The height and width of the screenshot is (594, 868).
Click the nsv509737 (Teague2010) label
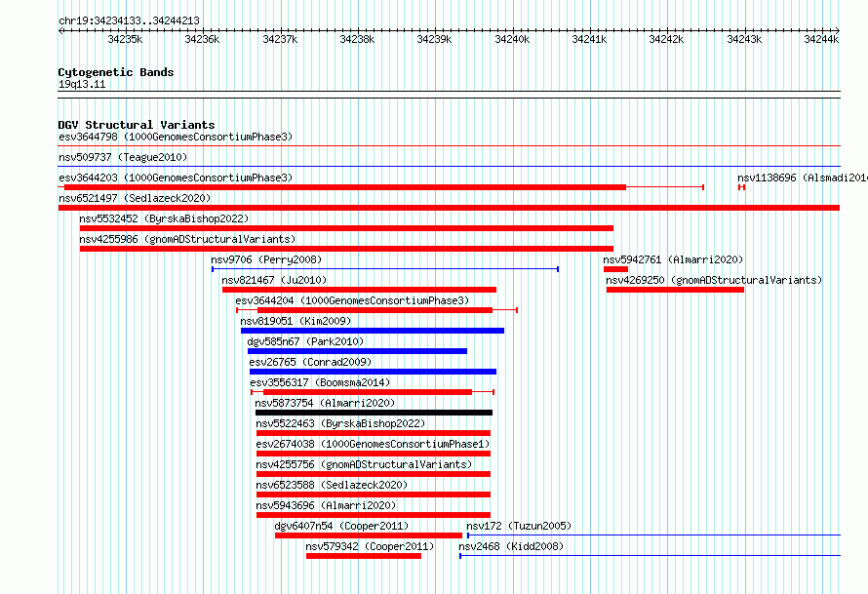point(123,157)
